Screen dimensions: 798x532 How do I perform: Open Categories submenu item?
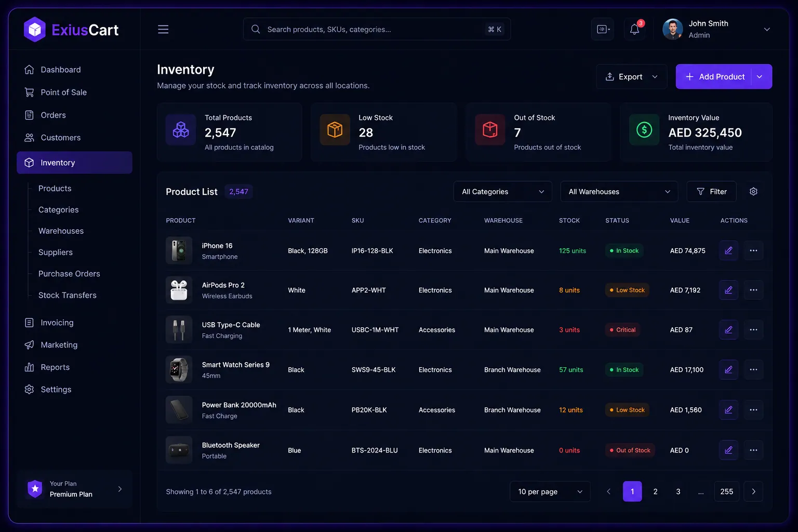59,210
